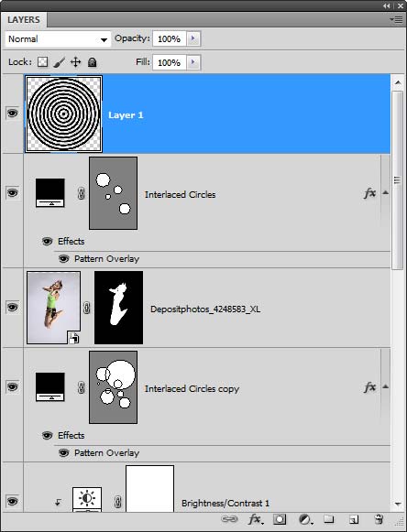Click solid color fill thumbnail of Interlaced Circles copy
407x532 pixels.
point(49,386)
